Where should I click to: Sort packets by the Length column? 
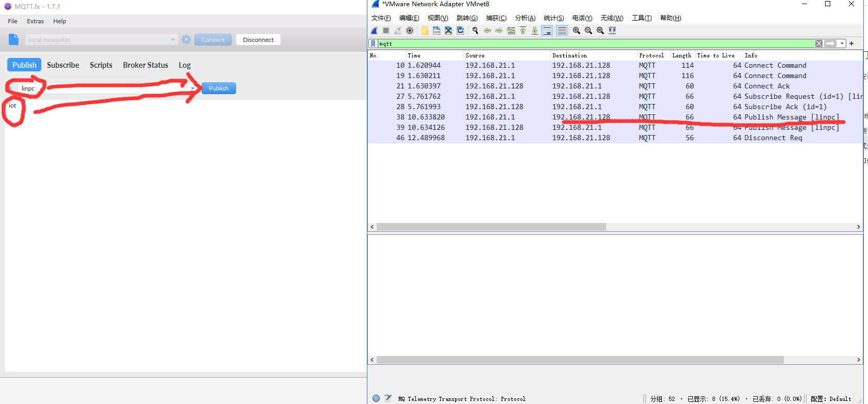coord(681,55)
